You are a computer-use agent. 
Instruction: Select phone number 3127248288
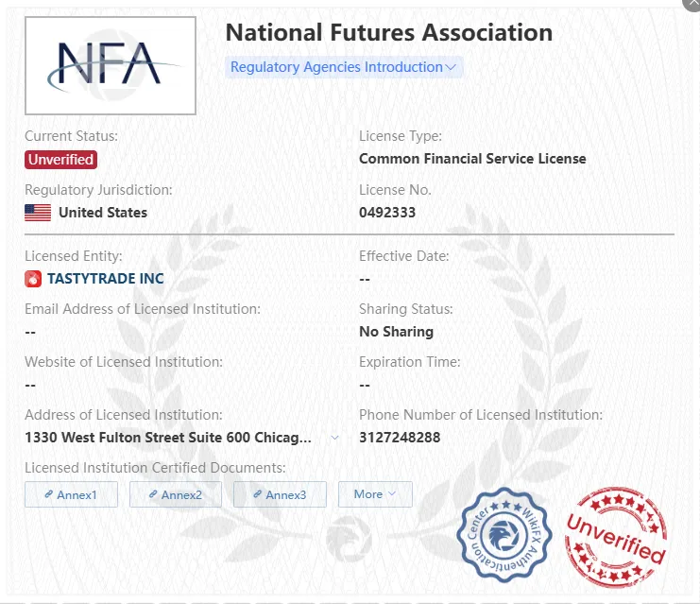[x=400, y=438]
